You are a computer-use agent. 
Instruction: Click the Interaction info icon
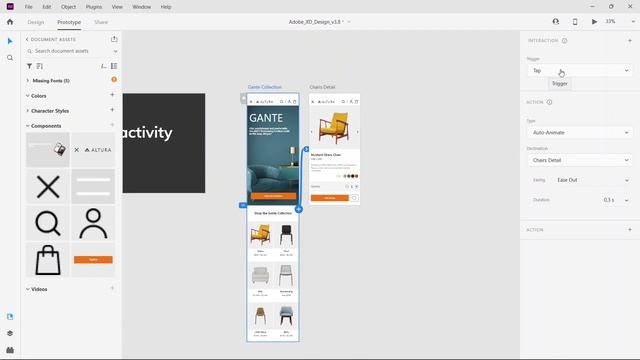[x=564, y=40]
